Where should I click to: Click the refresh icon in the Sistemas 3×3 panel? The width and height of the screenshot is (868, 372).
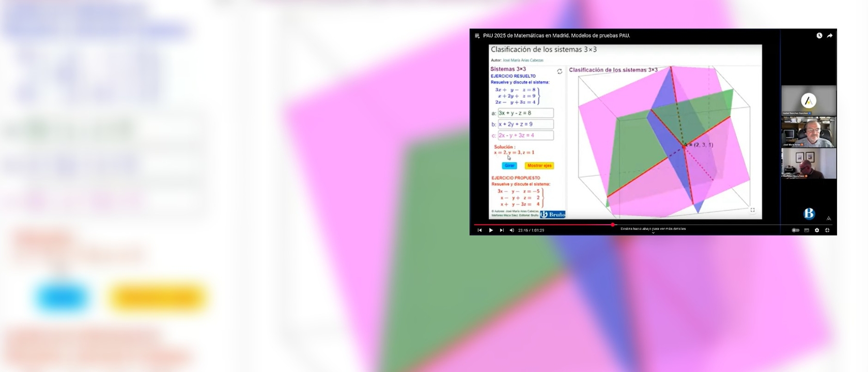560,71
